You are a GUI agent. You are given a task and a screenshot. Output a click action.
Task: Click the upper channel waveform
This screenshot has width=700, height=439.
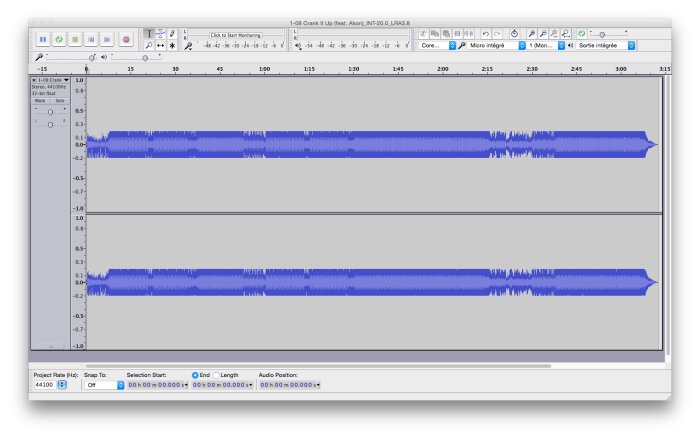(x=374, y=144)
